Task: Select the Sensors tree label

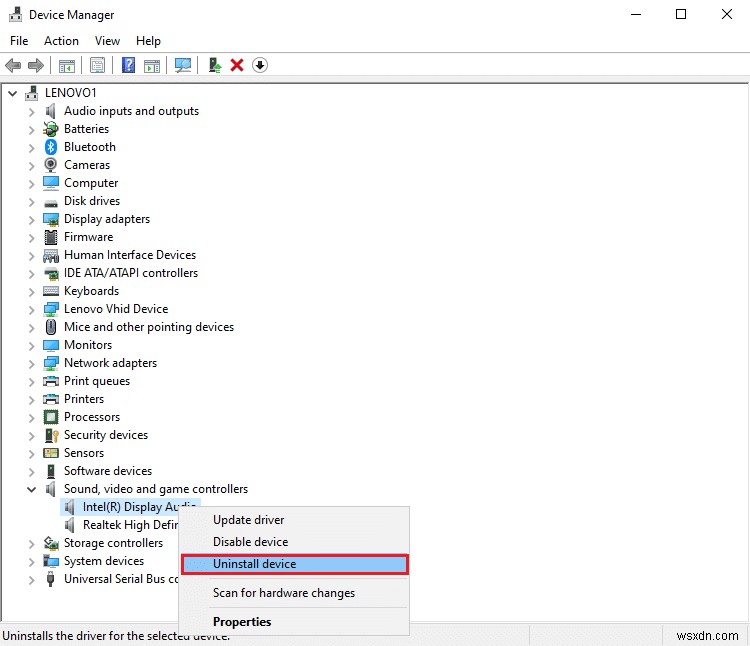Action: click(84, 453)
